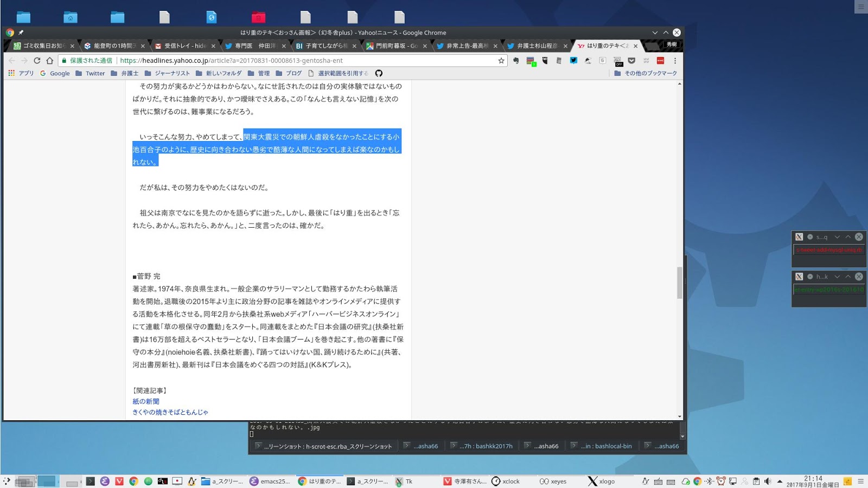The width and height of the screenshot is (868, 488).
Task: Open the volume control in system tray
Action: (768, 481)
